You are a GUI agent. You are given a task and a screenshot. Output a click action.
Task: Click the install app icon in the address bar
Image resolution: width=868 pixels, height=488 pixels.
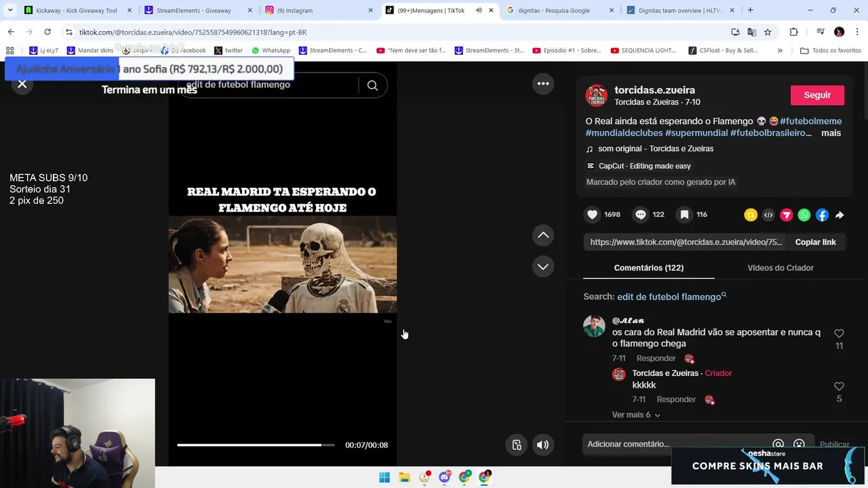pos(736,32)
